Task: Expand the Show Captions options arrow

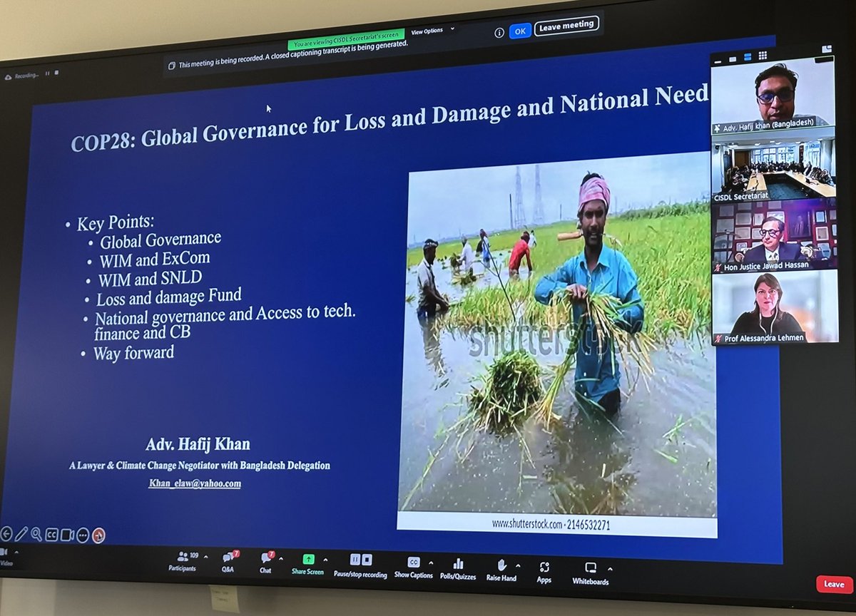Action: pos(430,563)
